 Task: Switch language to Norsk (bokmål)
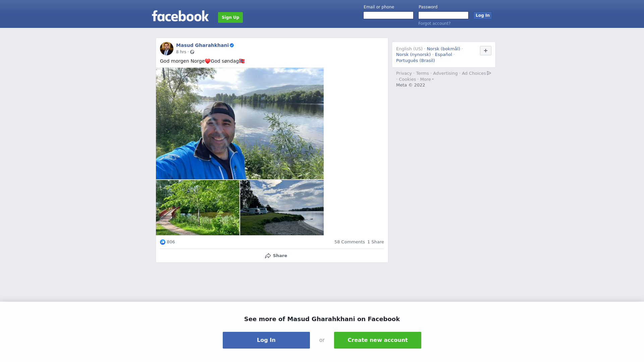(443, 49)
